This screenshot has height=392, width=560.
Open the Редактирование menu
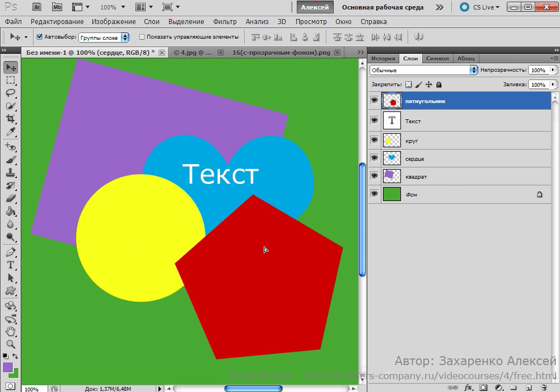pos(57,22)
